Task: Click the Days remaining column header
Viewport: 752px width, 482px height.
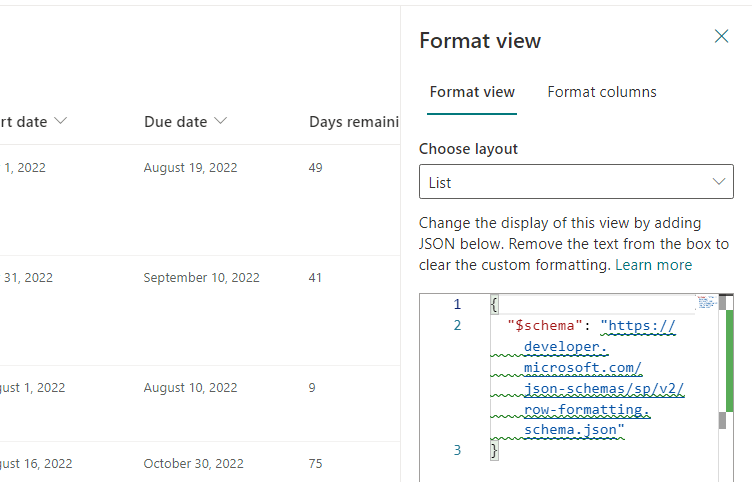Action: tap(354, 122)
